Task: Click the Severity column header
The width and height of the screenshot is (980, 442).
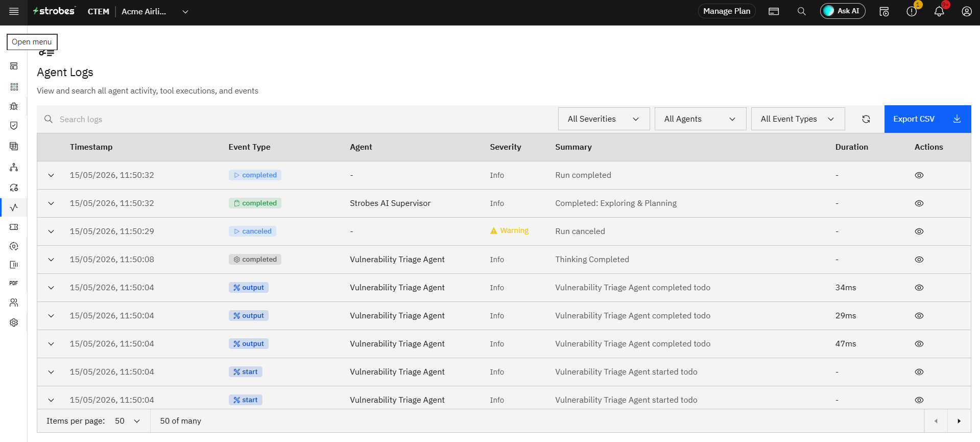Action: tap(506, 147)
